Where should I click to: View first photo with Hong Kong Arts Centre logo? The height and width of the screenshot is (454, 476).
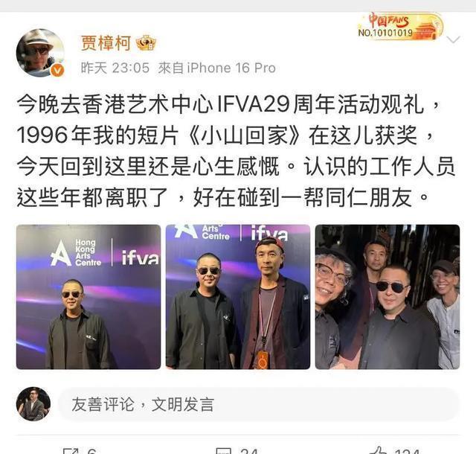click(89, 297)
